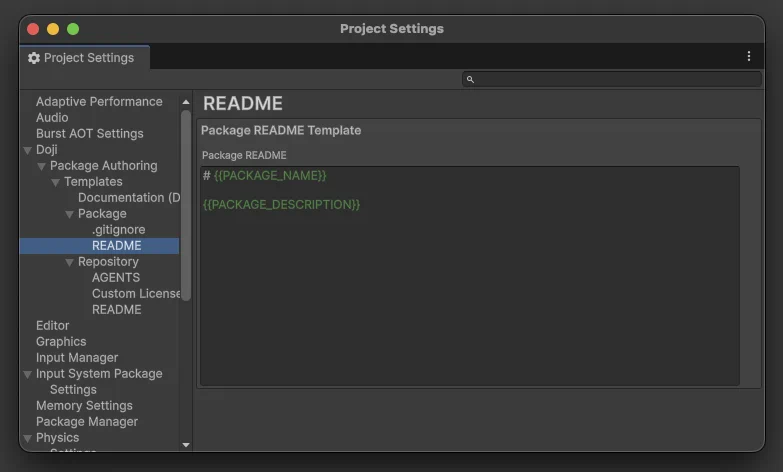
Task: Open the README under Repository
Action: coord(116,309)
